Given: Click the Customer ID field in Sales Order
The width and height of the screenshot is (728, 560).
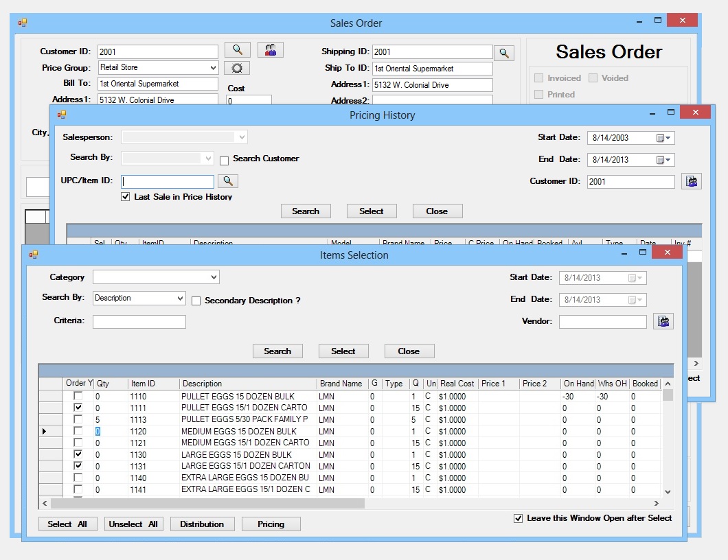Looking at the screenshot, I should pos(158,52).
